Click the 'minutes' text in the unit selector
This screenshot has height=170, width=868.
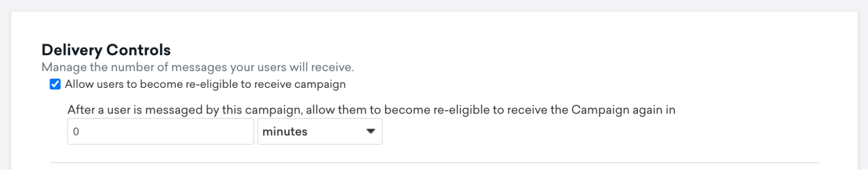click(285, 132)
